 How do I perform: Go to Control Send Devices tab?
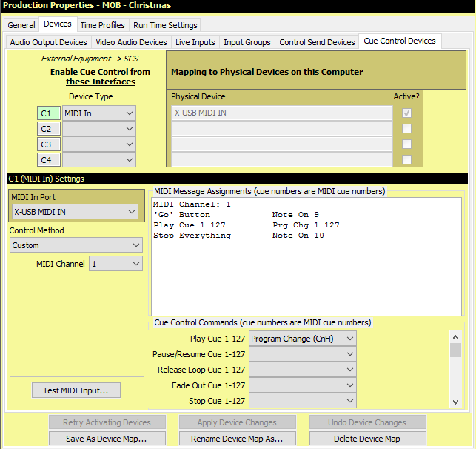coord(317,42)
